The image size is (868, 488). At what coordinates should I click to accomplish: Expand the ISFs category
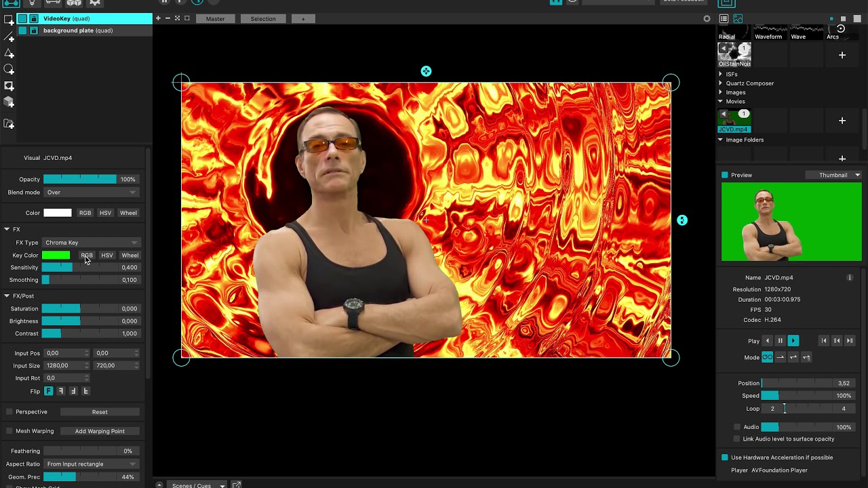720,75
